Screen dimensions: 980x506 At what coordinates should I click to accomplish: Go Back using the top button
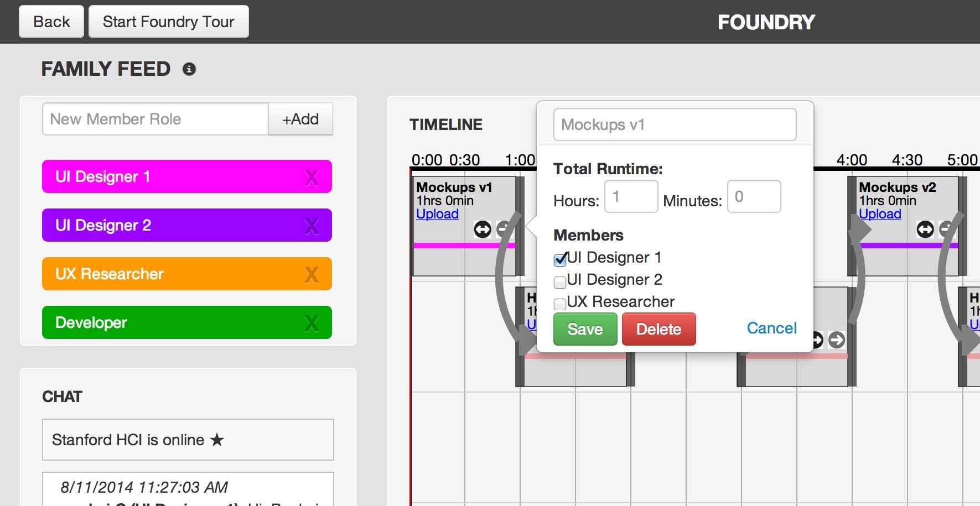(51, 22)
